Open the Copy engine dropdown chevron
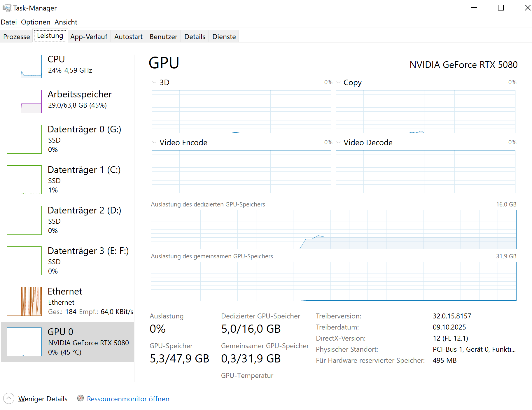This screenshot has height=410, width=532. coord(338,83)
